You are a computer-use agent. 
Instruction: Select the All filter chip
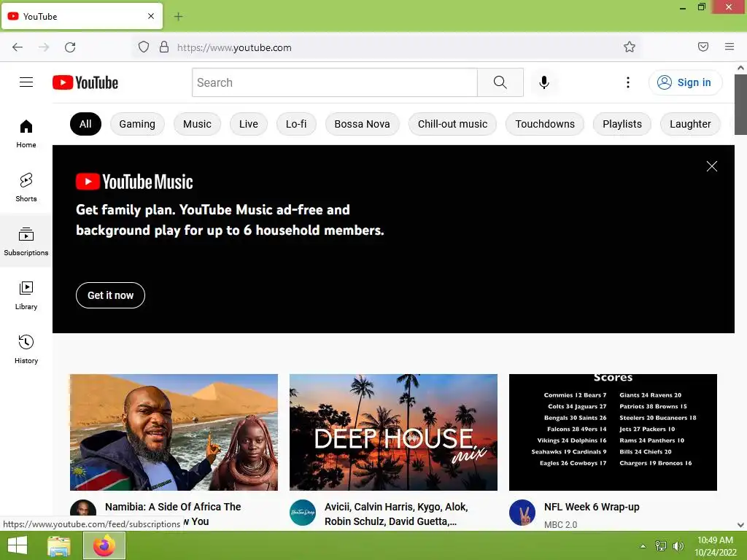(x=86, y=124)
